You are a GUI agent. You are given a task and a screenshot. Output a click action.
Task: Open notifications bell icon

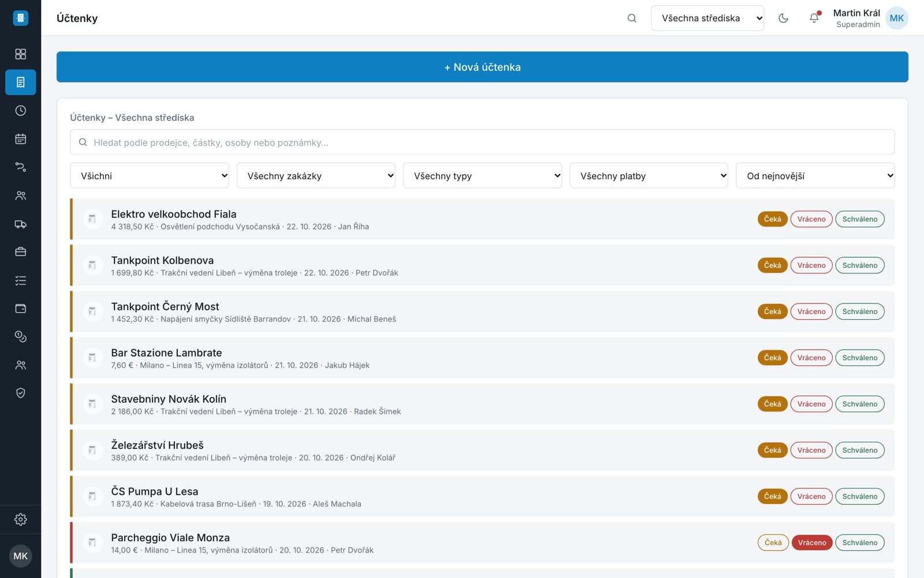814,18
